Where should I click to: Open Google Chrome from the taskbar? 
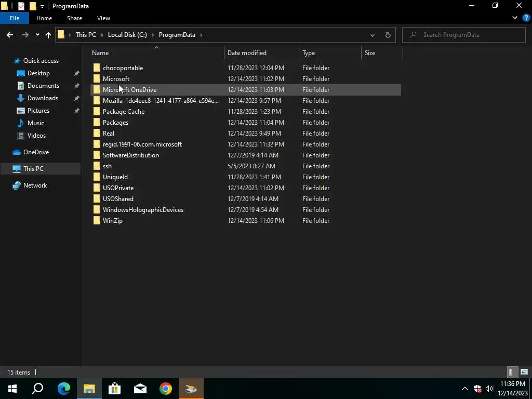(166, 389)
